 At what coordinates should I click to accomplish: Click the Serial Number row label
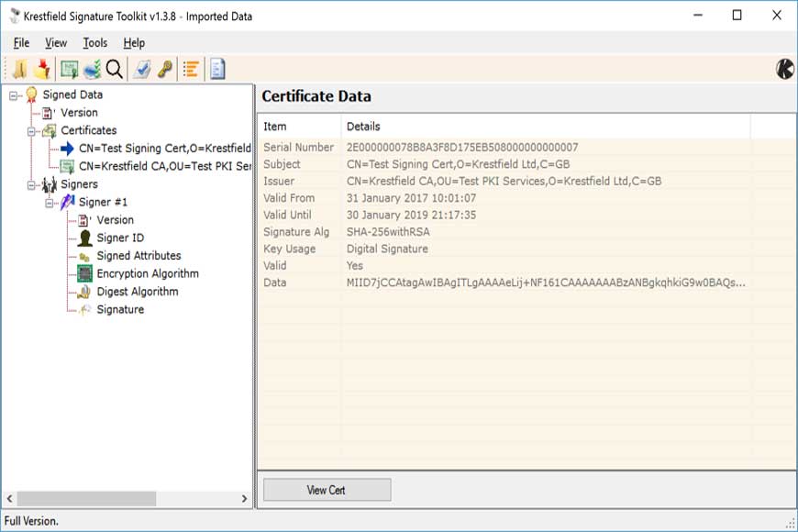[299, 147]
